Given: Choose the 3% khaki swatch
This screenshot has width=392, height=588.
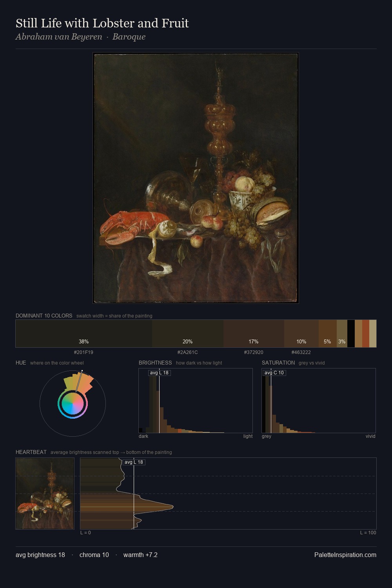Looking at the screenshot, I should (x=342, y=334).
